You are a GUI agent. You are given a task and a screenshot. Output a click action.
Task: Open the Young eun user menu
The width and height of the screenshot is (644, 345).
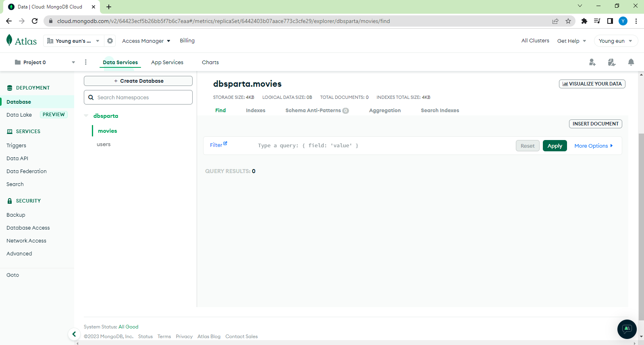(x=615, y=41)
